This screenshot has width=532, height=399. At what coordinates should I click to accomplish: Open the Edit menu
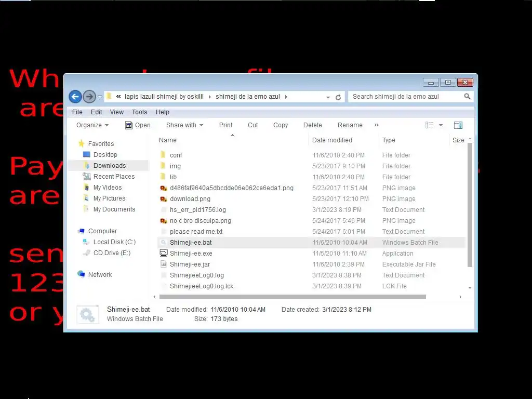pos(96,112)
